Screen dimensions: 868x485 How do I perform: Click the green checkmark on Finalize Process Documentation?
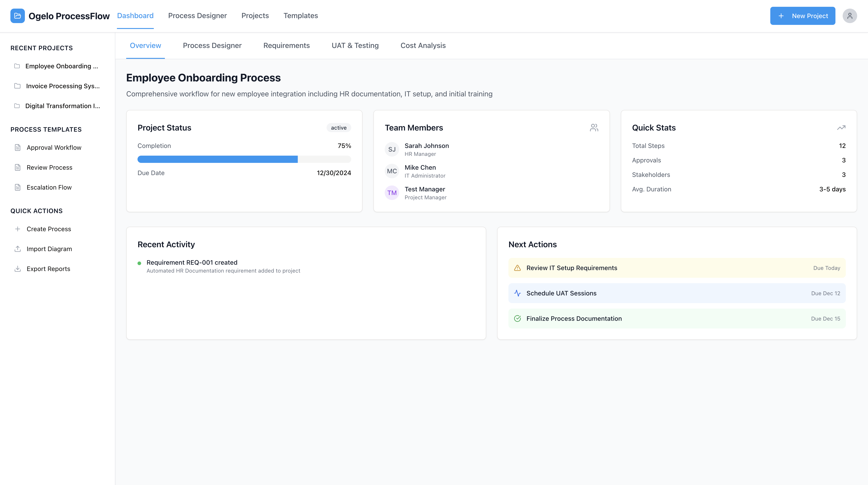tap(517, 319)
